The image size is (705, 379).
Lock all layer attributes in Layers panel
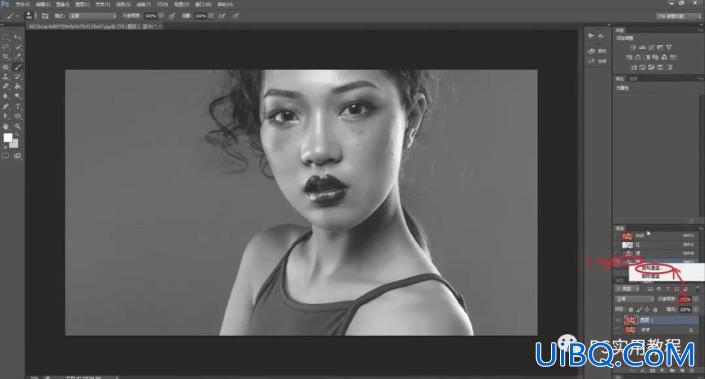pos(656,309)
